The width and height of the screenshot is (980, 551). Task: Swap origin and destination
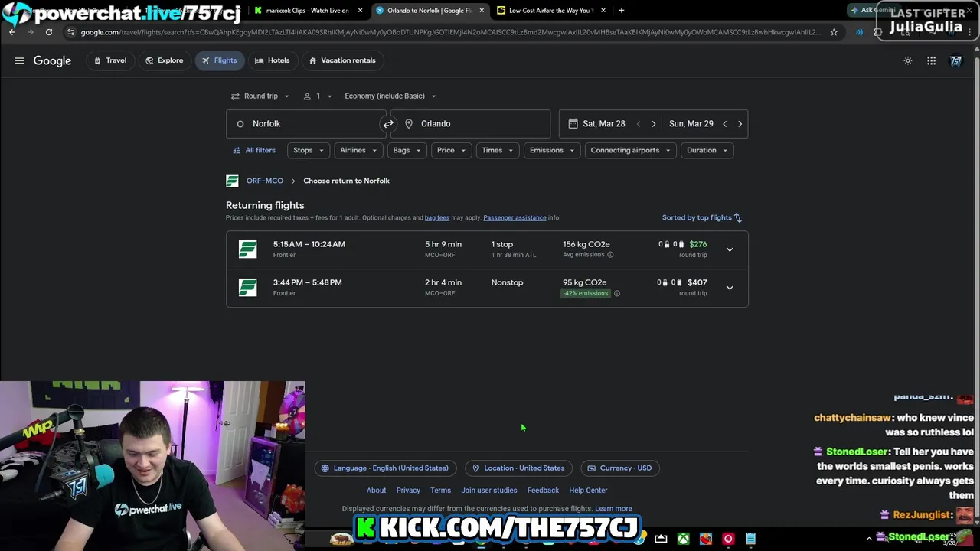tap(388, 123)
